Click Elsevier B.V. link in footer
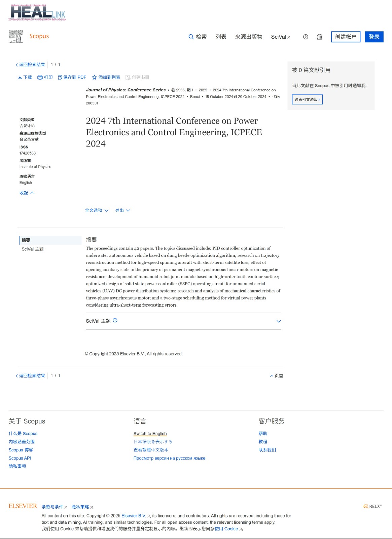The height and width of the screenshot is (539, 392). [x=136, y=516]
